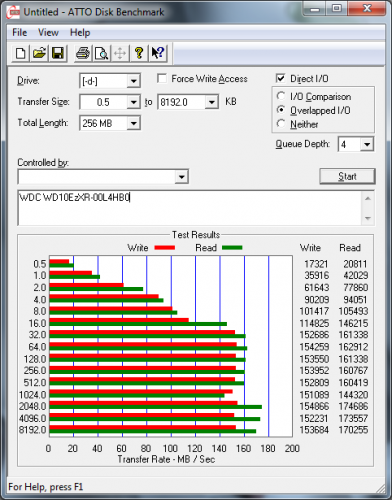Click the 1024.0 chart row label
Image resolution: width=392 pixels, height=500 pixels.
pos(32,395)
